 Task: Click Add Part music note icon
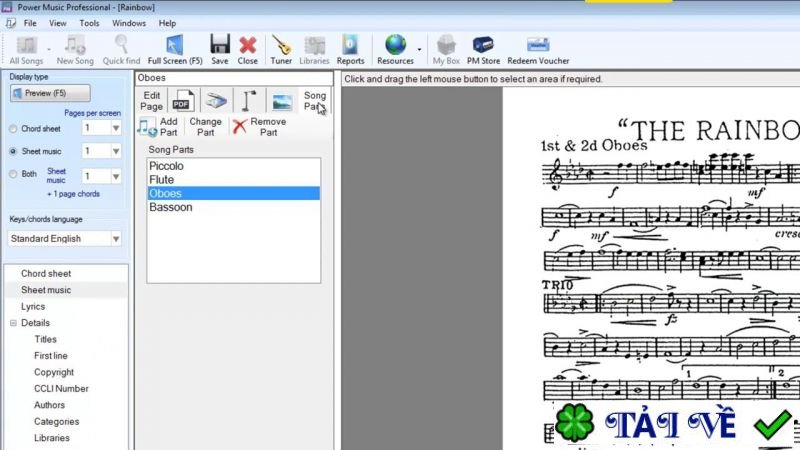tap(146, 127)
